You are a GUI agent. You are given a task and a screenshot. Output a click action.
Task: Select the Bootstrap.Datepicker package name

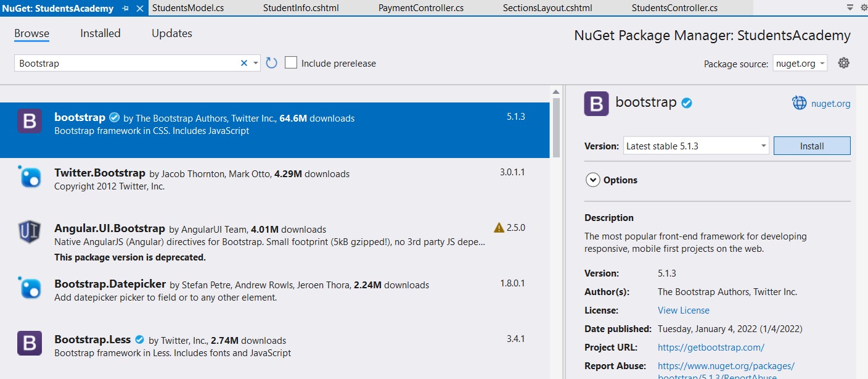110,285
